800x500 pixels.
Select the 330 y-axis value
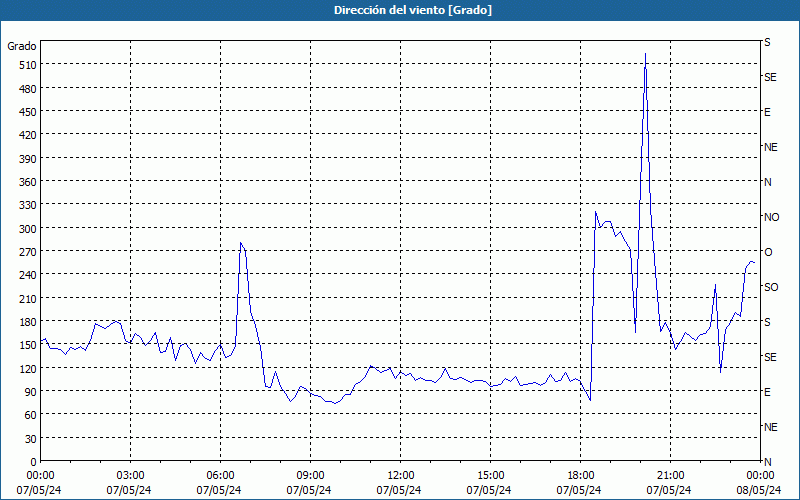[x=28, y=205]
